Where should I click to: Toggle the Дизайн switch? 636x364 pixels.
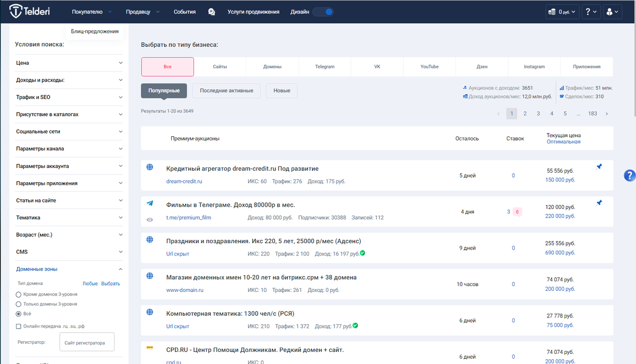click(323, 12)
